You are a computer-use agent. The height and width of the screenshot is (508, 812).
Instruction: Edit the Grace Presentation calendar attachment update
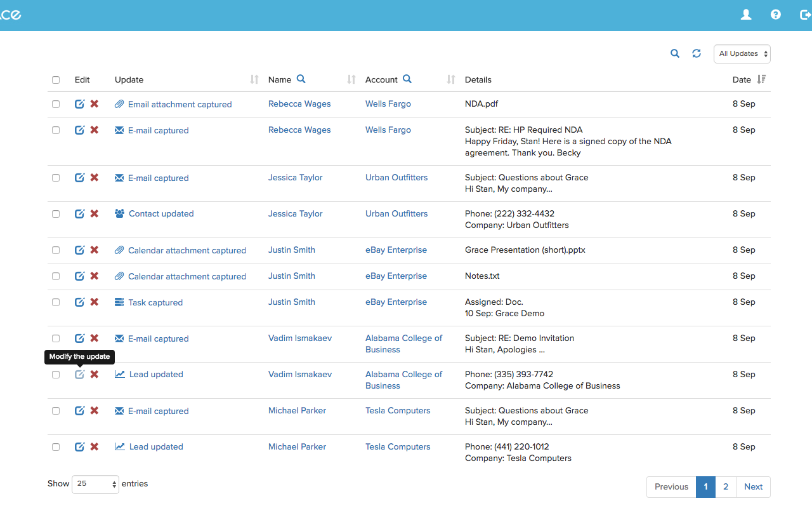79,250
